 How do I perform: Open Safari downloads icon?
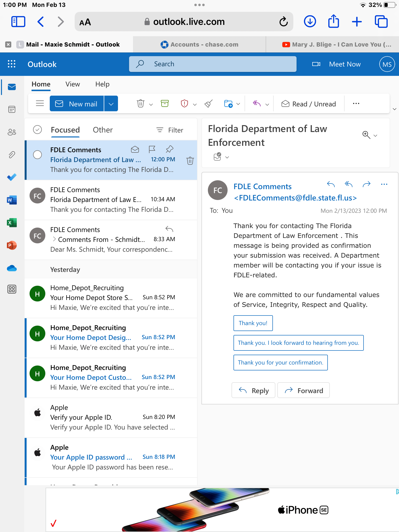(310, 21)
